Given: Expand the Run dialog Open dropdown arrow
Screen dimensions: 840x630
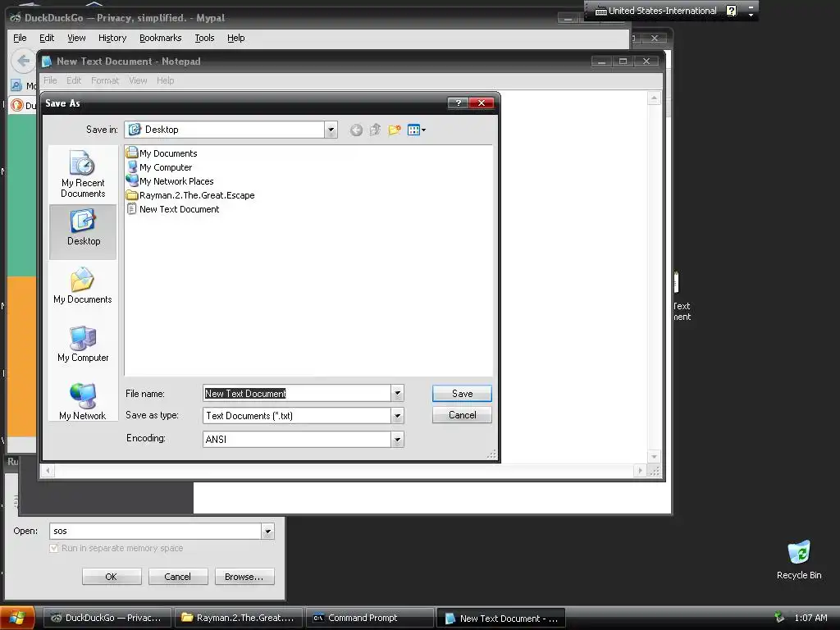Looking at the screenshot, I should point(267,531).
